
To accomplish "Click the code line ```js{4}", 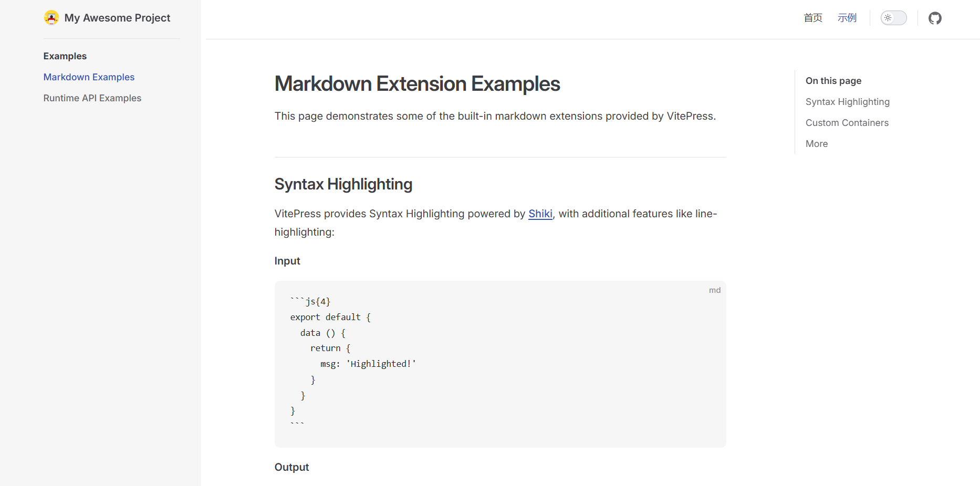I will [310, 301].
